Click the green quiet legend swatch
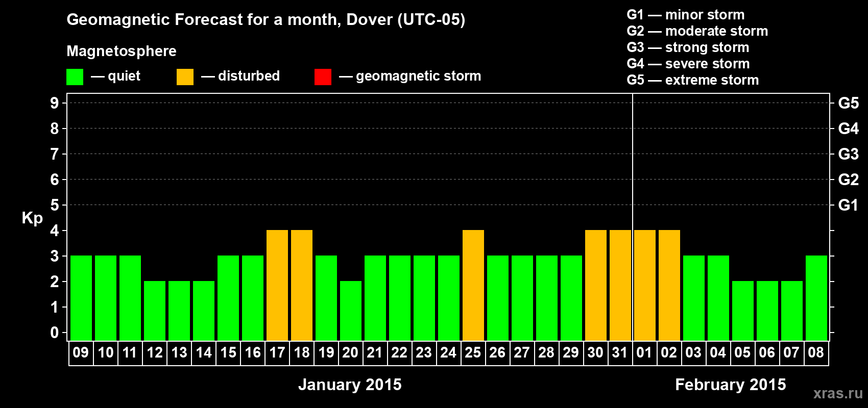This screenshot has width=868, height=408. (75, 77)
